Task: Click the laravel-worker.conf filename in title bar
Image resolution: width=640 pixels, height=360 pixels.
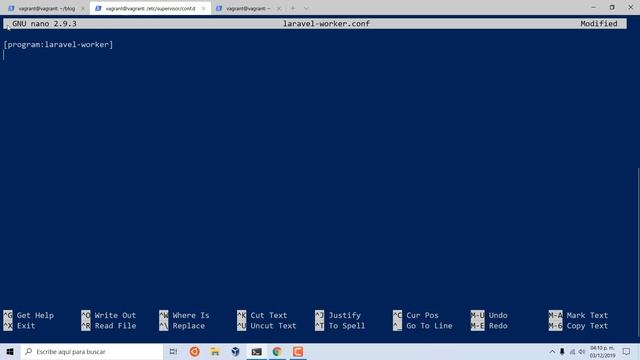Action: pos(326,24)
